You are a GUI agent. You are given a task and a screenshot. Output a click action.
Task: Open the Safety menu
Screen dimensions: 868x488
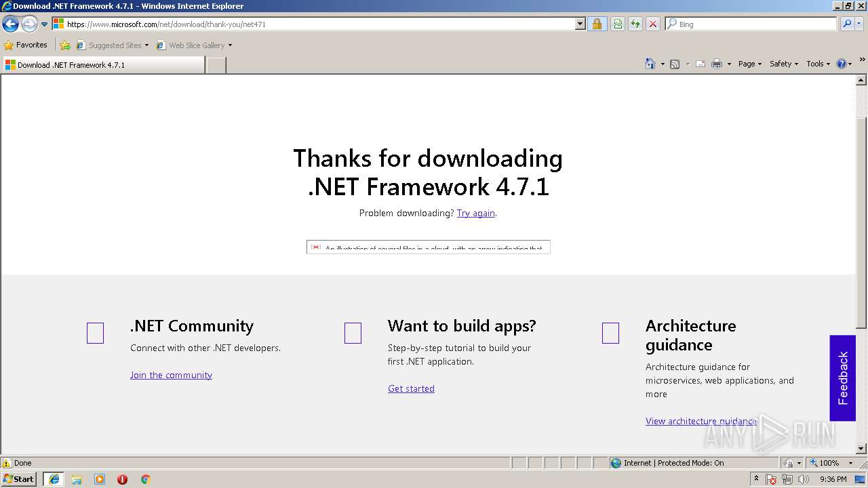784,64
